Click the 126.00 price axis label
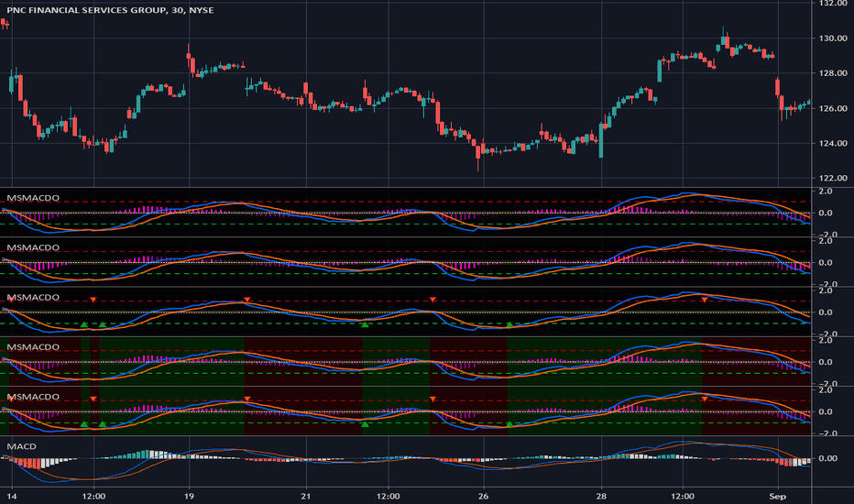The width and height of the screenshot is (854, 504). 833,108
